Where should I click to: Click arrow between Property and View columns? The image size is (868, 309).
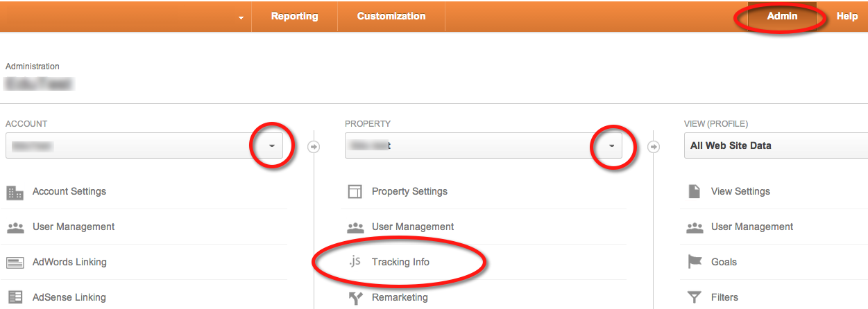click(x=653, y=147)
